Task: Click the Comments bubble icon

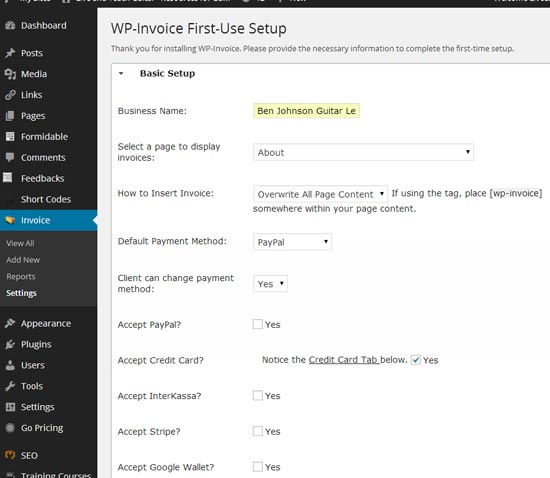Action: point(10,157)
